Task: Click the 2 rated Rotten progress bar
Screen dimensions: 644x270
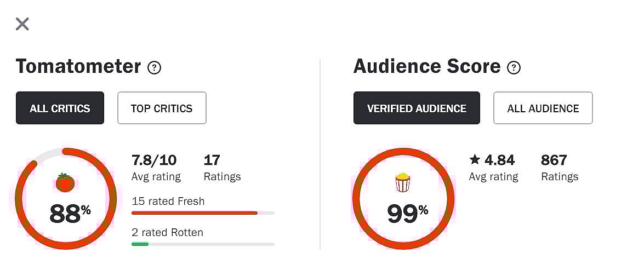Action: (203, 244)
